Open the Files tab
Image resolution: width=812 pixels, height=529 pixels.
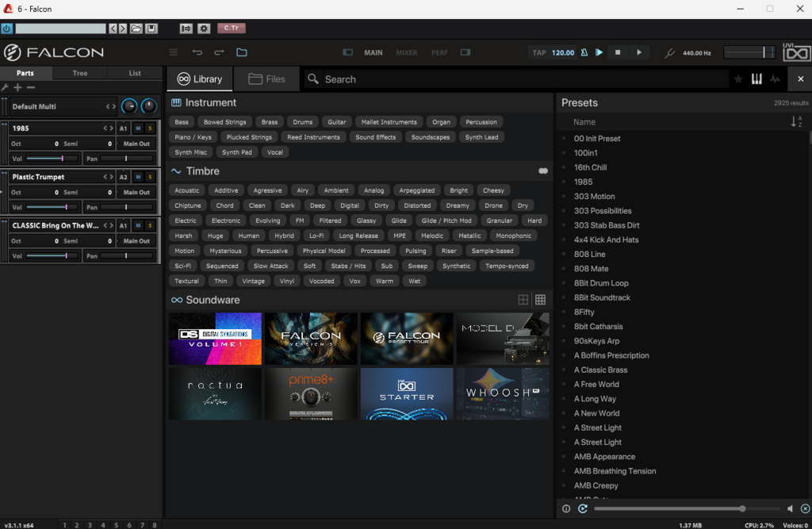click(x=267, y=79)
